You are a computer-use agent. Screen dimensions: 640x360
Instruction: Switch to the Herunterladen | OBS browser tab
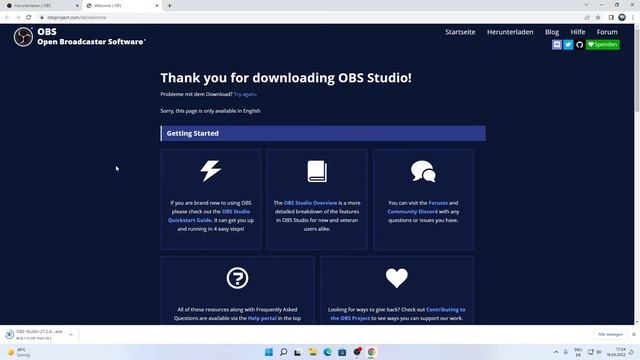(41, 6)
